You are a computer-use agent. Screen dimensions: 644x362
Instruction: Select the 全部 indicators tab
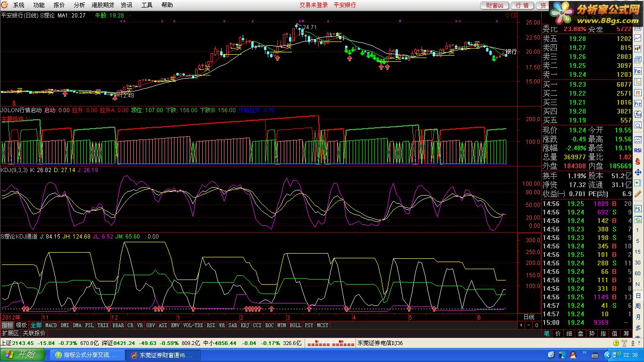36,325
